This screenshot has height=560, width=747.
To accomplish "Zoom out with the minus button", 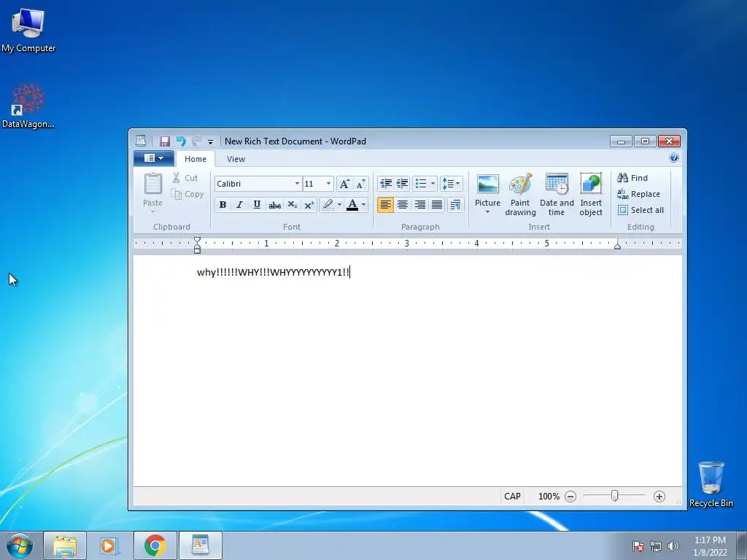I will tap(570, 497).
